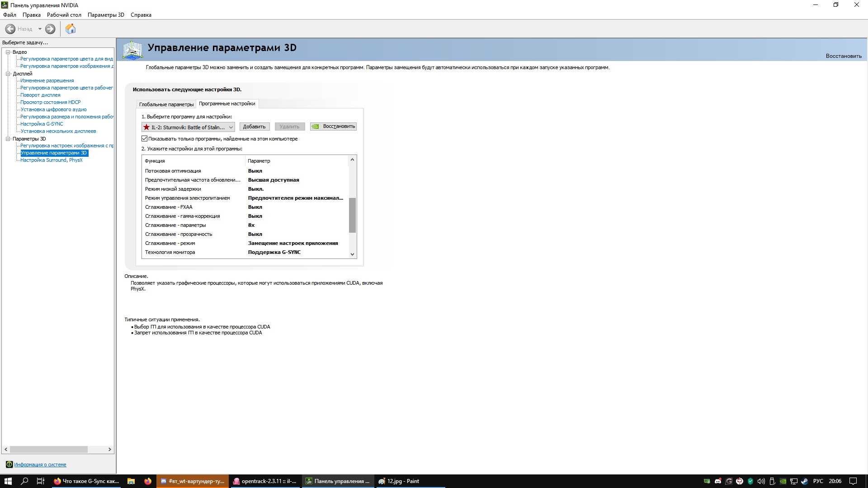Click the settings list vertical scrollbar thumb
Screen dimensions: 868x488
click(353, 215)
